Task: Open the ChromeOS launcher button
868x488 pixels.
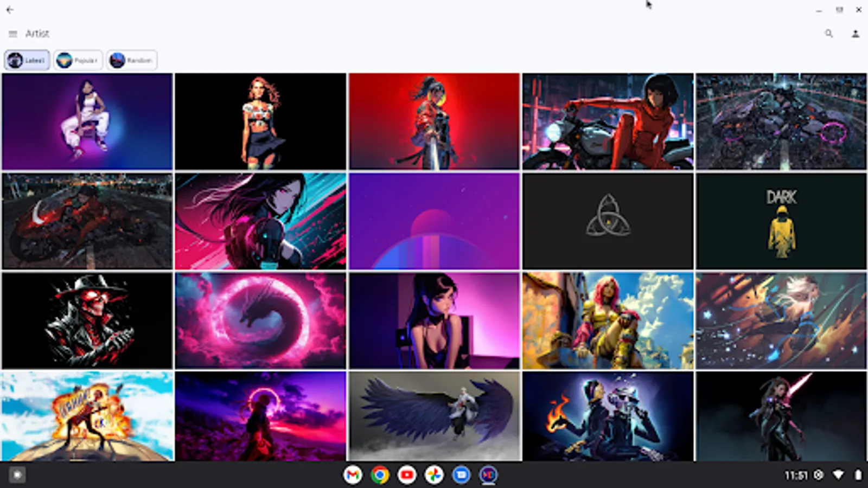Action: tap(17, 475)
